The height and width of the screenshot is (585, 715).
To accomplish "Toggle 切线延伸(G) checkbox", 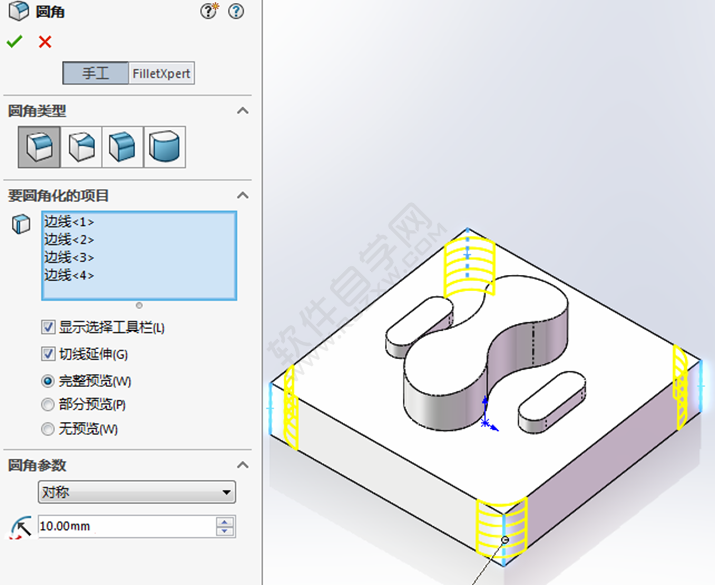I will [x=48, y=354].
